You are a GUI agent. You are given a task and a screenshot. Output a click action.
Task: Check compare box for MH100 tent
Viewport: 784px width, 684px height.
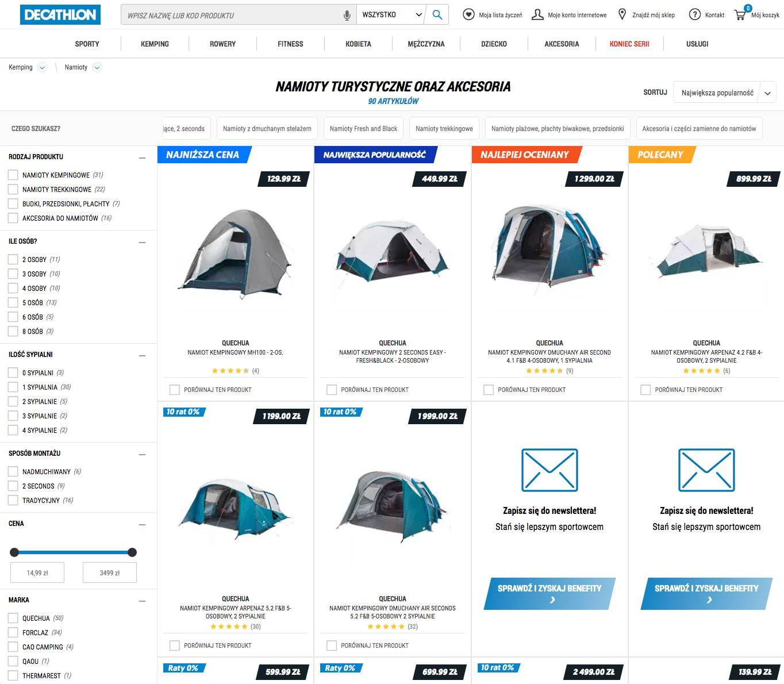175,390
